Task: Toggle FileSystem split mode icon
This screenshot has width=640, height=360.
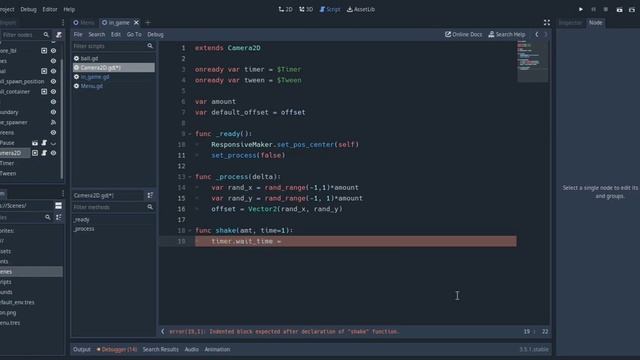Action: click(58, 206)
